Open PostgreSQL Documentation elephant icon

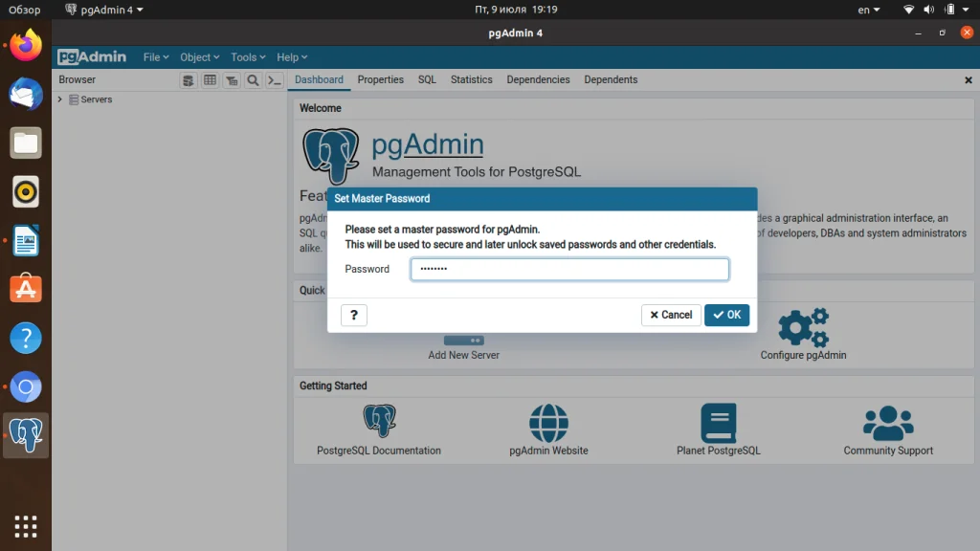[378, 421]
